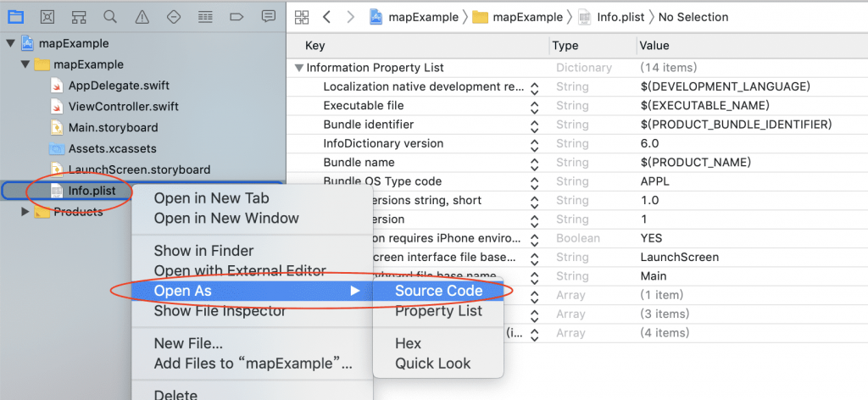
Task: Select Source Code in the submenu
Action: point(438,291)
